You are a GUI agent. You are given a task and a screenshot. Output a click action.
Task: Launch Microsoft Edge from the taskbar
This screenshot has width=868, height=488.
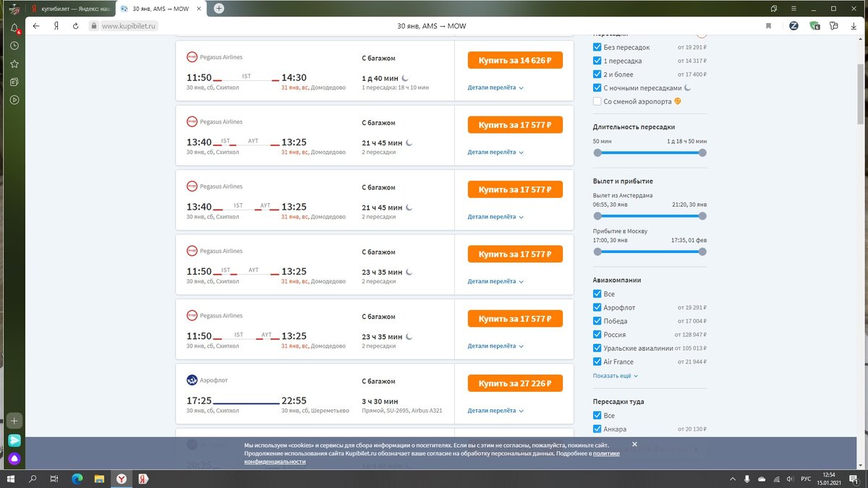pyautogui.click(x=77, y=479)
